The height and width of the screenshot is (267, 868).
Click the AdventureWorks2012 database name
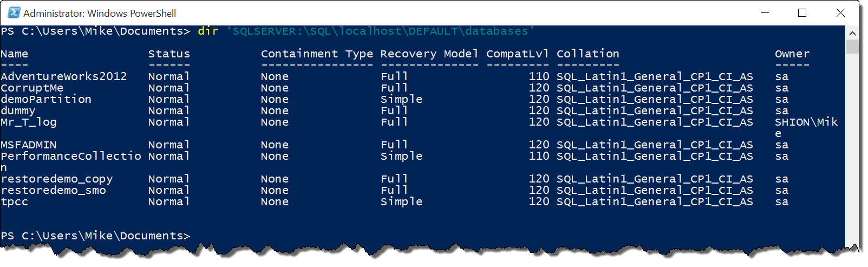[64, 76]
